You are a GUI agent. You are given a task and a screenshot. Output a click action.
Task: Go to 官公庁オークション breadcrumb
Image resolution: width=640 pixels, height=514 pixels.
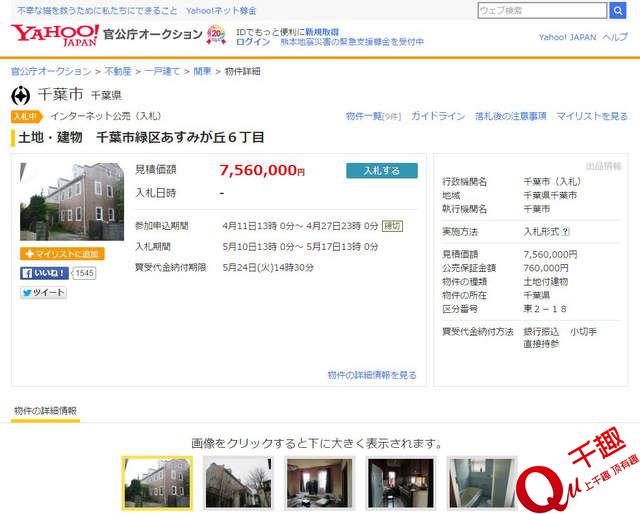tap(51, 71)
